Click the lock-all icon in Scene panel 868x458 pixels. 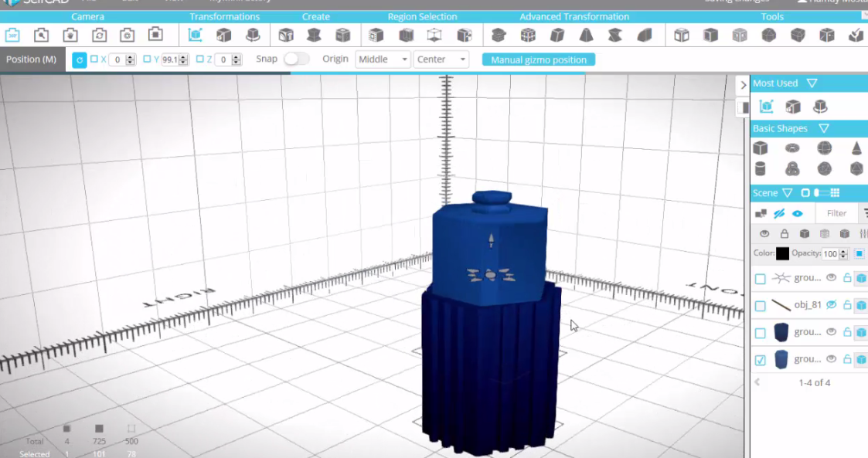tap(785, 233)
